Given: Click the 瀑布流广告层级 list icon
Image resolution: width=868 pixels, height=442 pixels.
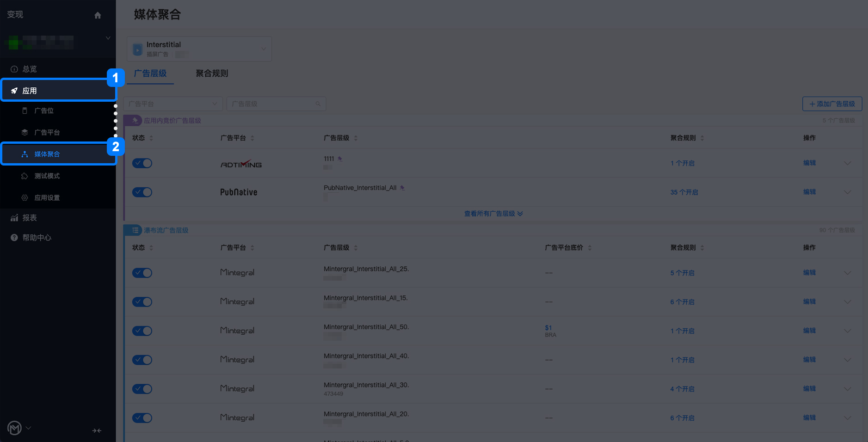Looking at the screenshot, I should click(x=135, y=230).
